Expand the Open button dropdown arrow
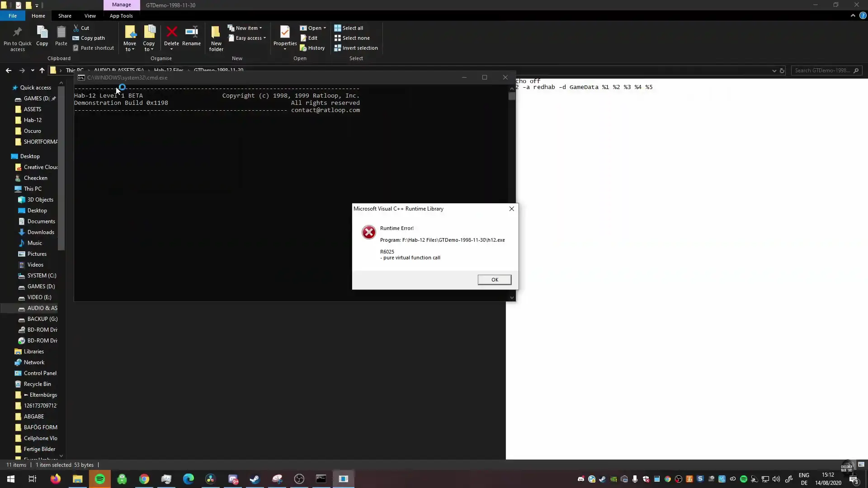The image size is (868, 488). coord(324,28)
